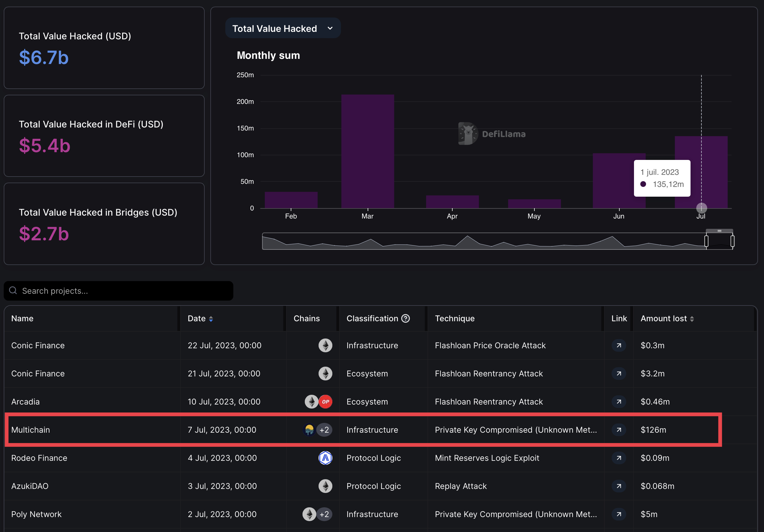Image resolution: width=764 pixels, height=532 pixels.
Task: Click the Ethereum chain icon for Poly Network
Action: (x=309, y=514)
